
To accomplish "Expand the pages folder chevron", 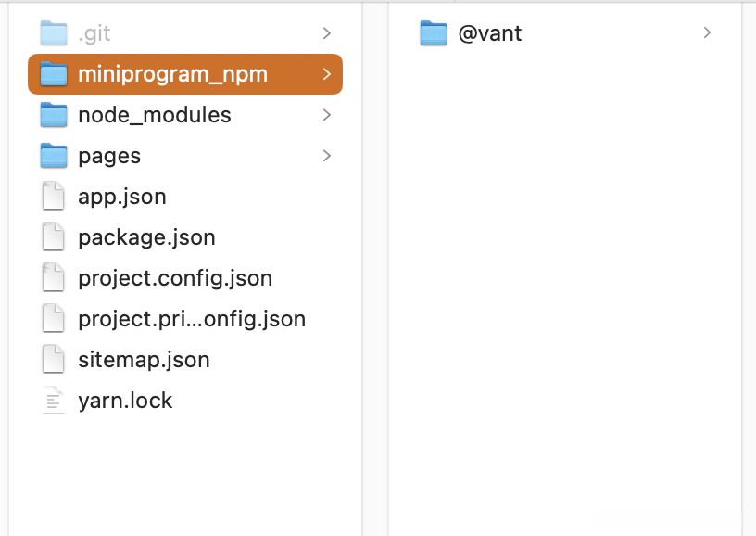I will 326,156.
